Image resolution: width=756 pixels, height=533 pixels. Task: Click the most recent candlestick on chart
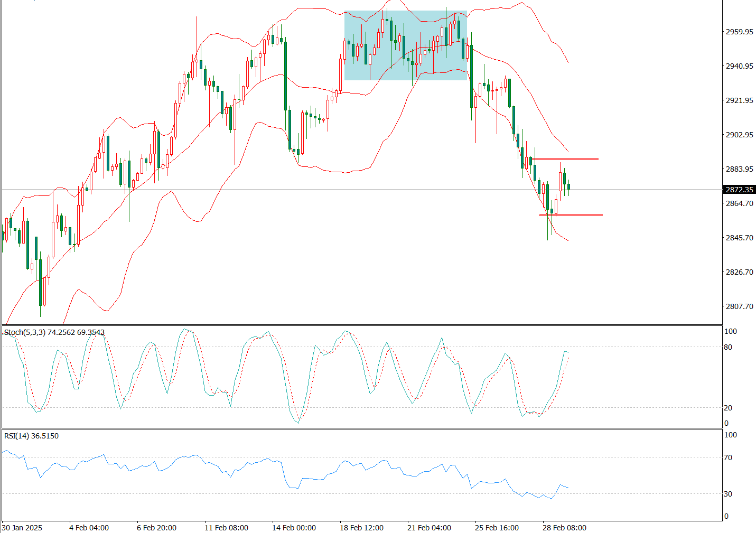pyautogui.click(x=568, y=186)
